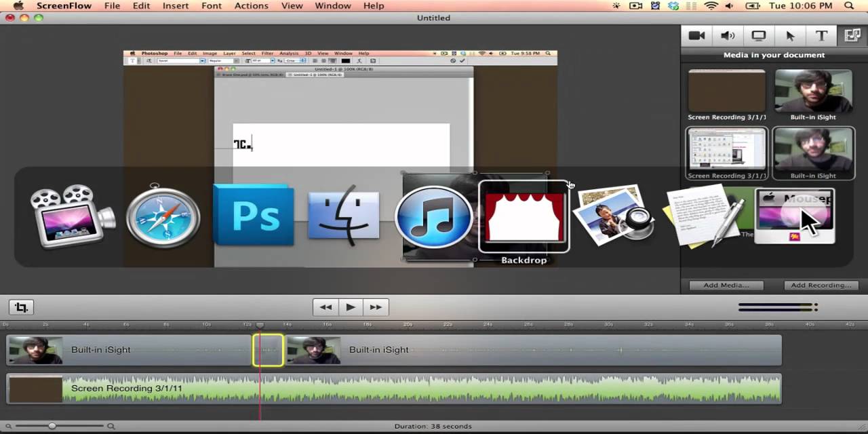Select the first Built-in iSight media thumbnail
The height and width of the screenshot is (434, 868).
coord(813,91)
